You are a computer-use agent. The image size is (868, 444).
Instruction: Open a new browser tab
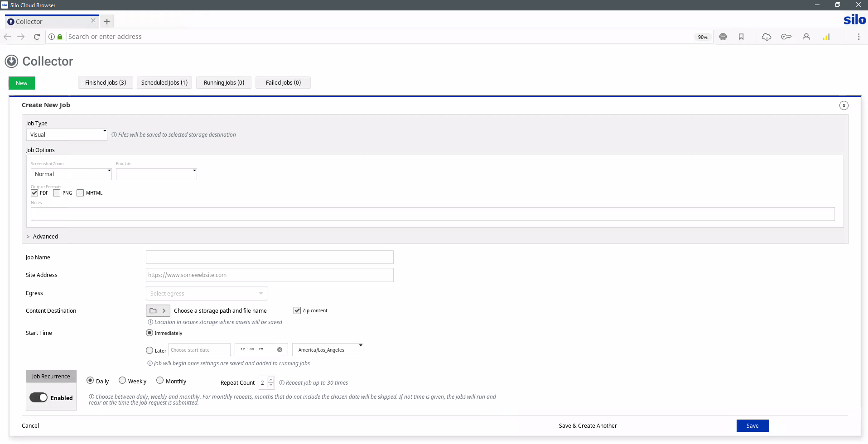(x=107, y=21)
